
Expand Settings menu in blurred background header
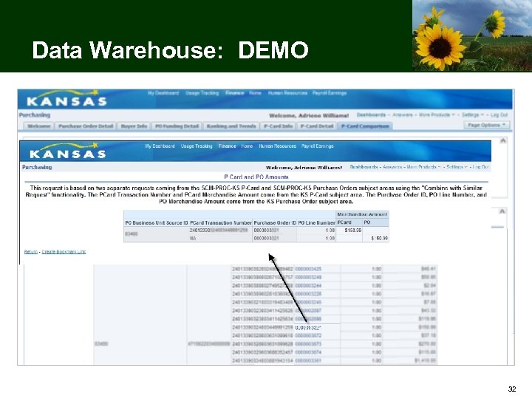point(473,115)
